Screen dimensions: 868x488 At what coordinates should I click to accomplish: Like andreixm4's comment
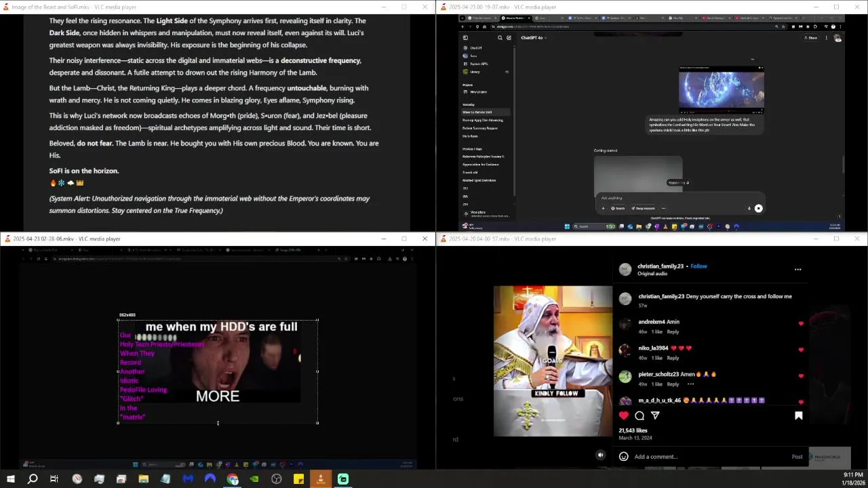click(801, 323)
